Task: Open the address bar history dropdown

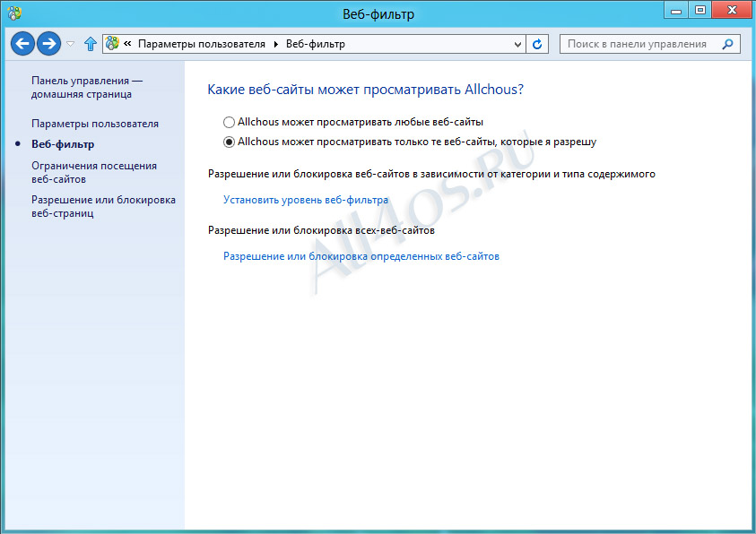Action: [x=517, y=44]
